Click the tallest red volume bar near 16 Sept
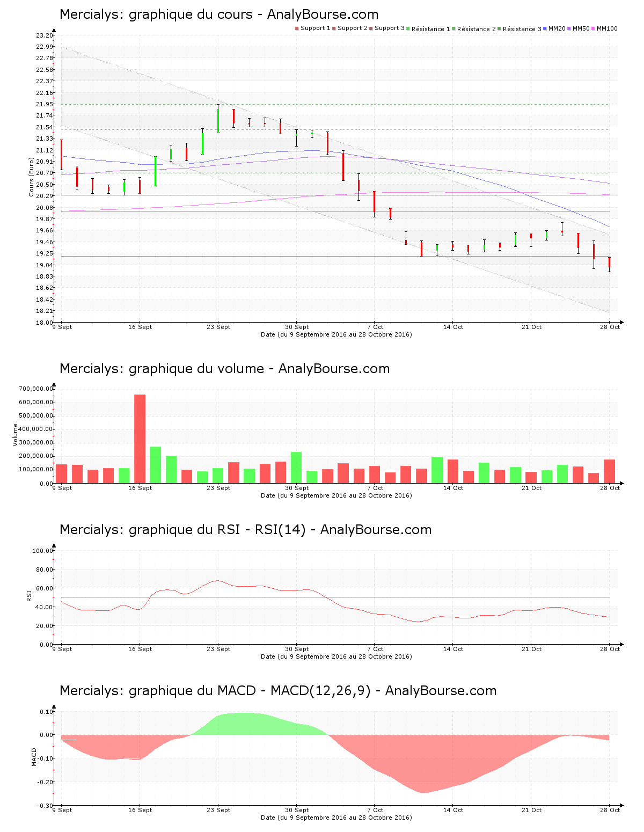The width and height of the screenshot is (644, 832). pos(140,439)
